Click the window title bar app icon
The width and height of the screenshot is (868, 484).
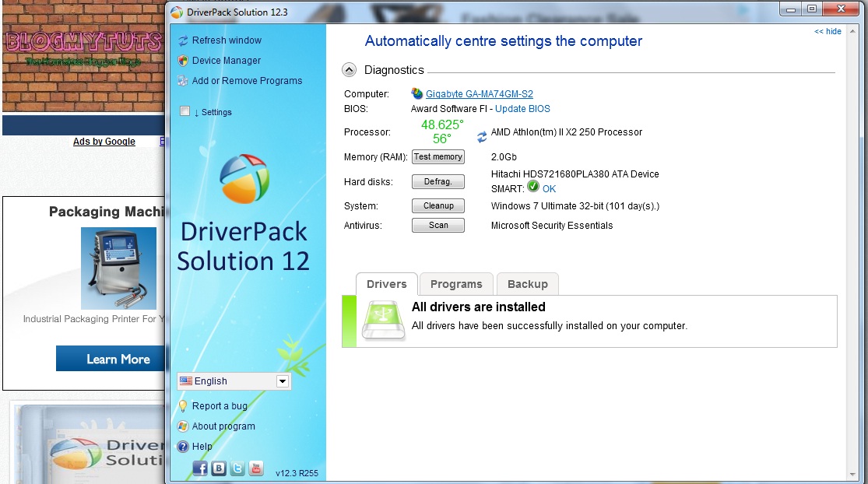point(177,12)
